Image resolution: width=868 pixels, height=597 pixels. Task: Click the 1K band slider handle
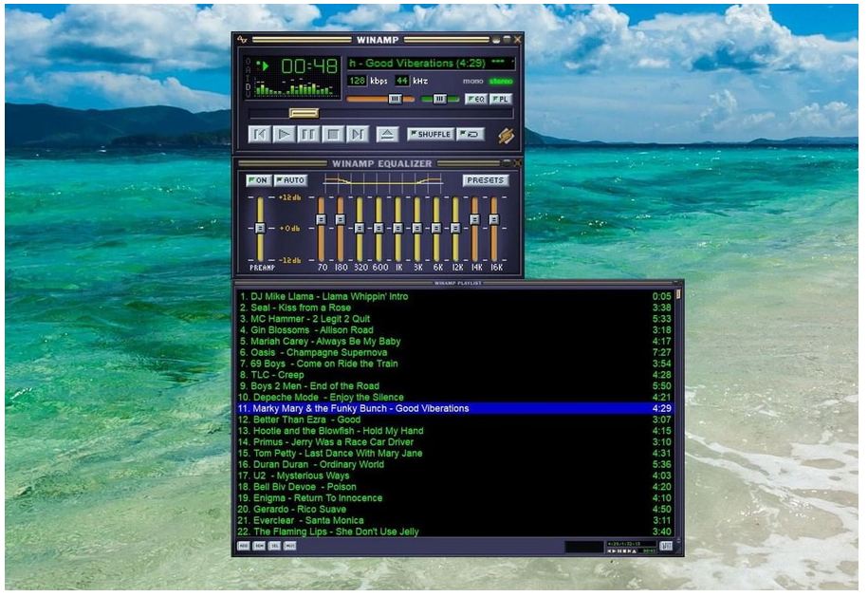coord(397,228)
